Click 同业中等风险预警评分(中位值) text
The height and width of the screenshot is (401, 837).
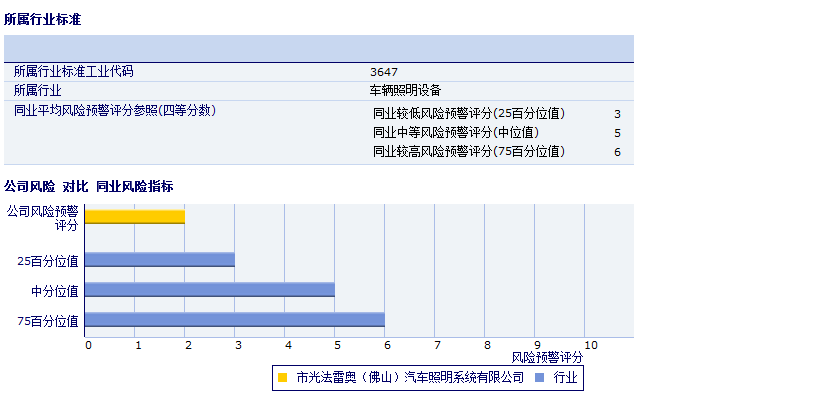455,133
